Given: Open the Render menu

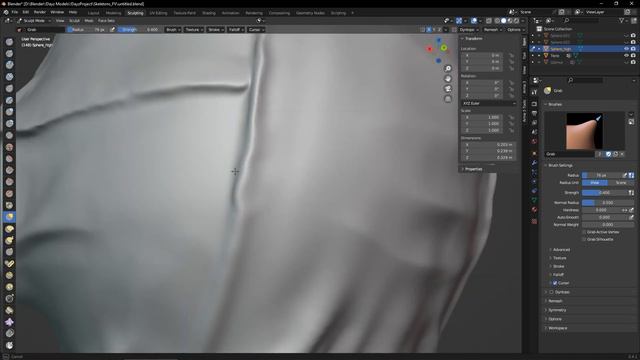Looking at the screenshot, I should point(40,12).
